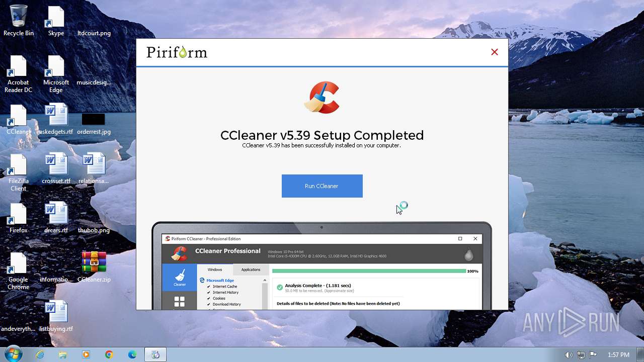The width and height of the screenshot is (644, 362).
Task: Launch Chrome from the taskbar
Action: (109, 354)
